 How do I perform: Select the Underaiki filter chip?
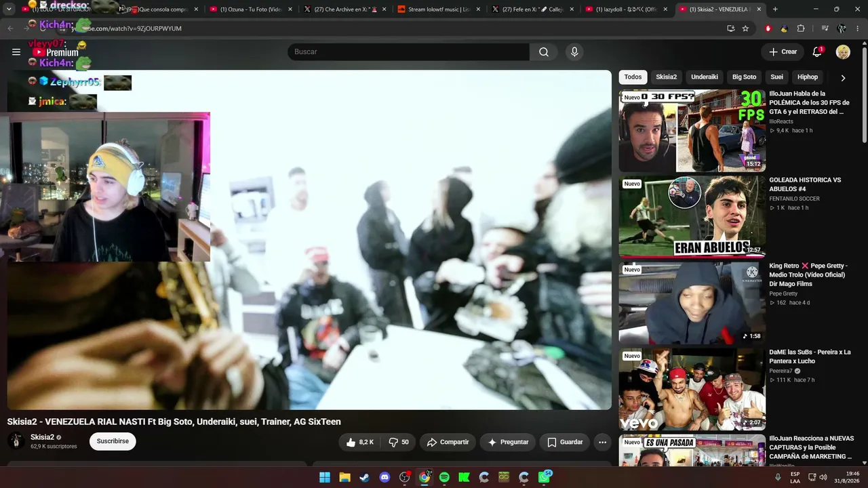(705, 77)
